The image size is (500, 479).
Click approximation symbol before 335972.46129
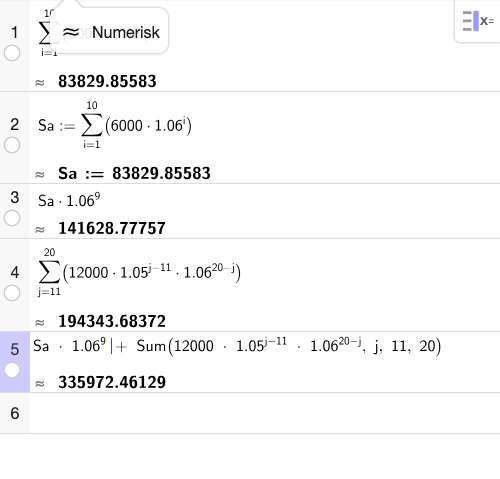click(40, 383)
